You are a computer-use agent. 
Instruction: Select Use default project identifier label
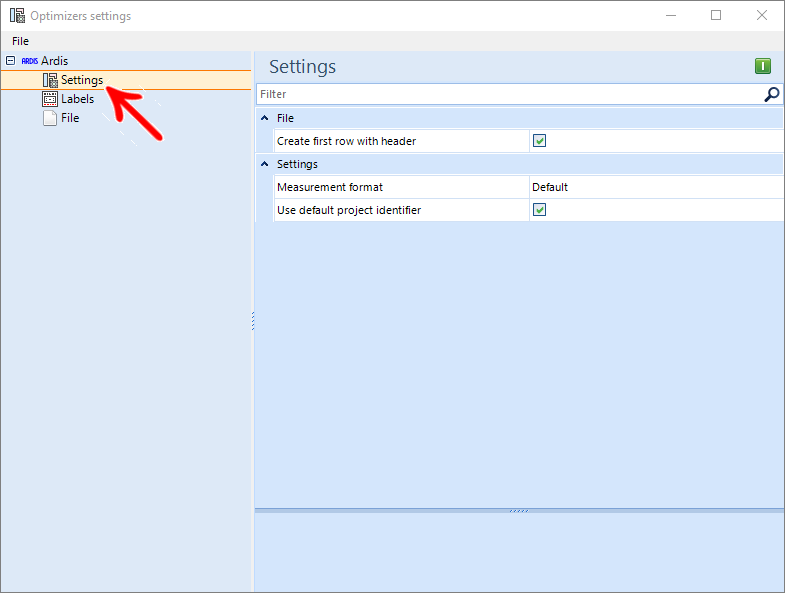point(349,210)
